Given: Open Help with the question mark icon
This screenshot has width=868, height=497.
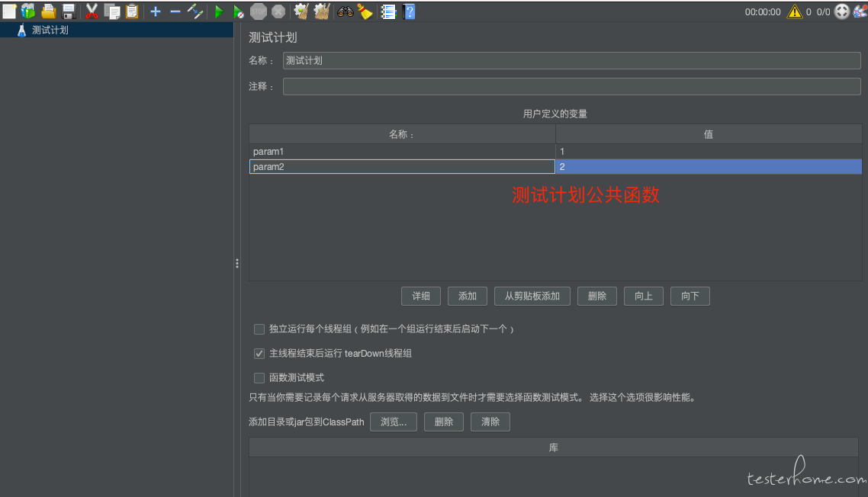Looking at the screenshot, I should [410, 11].
